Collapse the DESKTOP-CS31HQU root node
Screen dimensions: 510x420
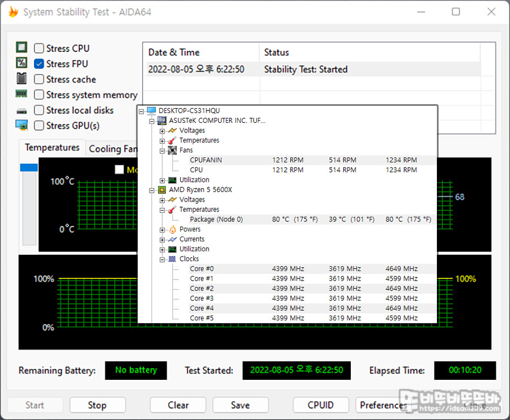(141, 112)
